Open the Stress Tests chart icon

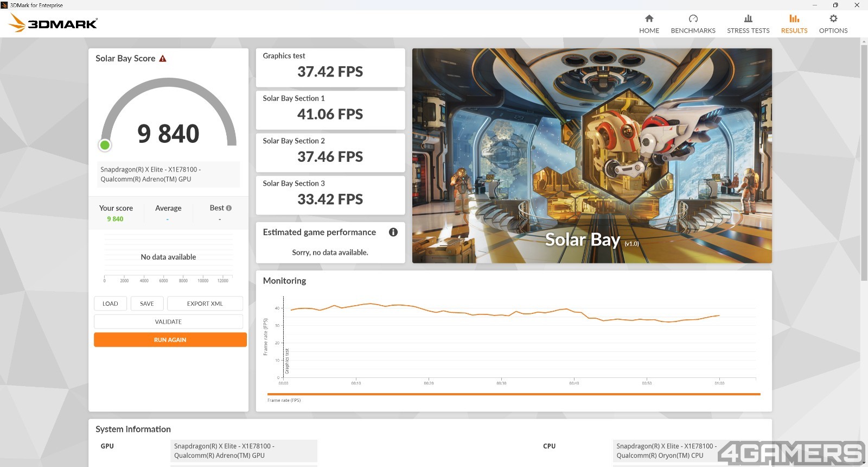(x=748, y=18)
